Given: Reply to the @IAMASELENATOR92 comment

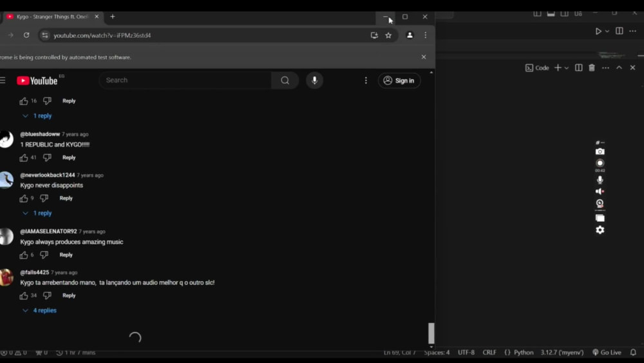Looking at the screenshot, I should tap(66, 255).
